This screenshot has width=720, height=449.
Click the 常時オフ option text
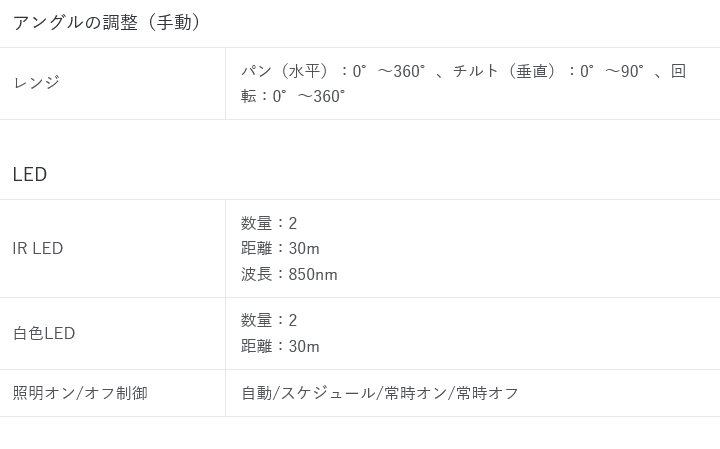click(487, 393)
